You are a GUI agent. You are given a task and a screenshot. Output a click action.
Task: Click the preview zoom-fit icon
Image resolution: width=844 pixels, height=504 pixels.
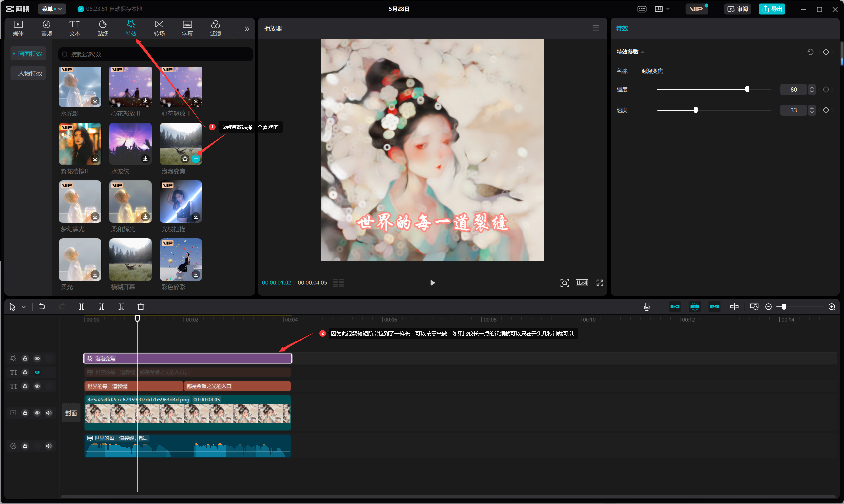(x=564, y=282)
